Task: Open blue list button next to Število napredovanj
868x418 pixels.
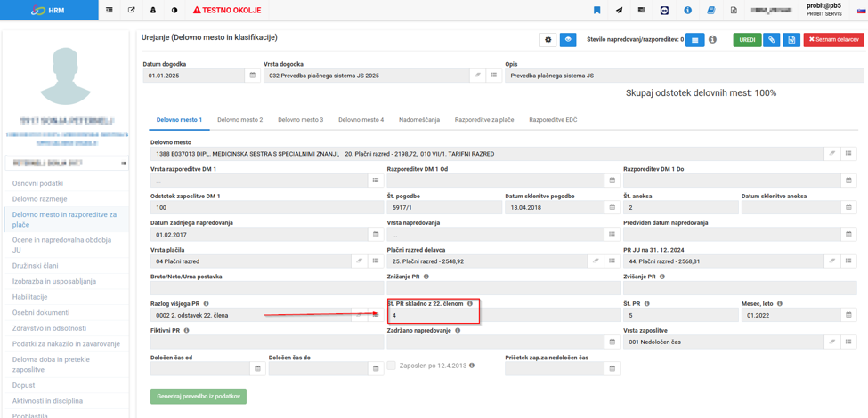Action: (x=694, y=40)
